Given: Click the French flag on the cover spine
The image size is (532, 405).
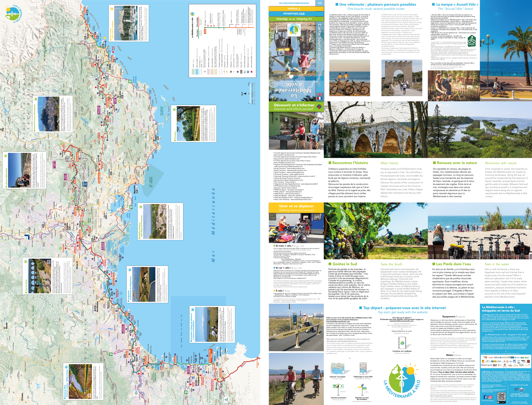Looking at the screenshot, I should [320, 98].
